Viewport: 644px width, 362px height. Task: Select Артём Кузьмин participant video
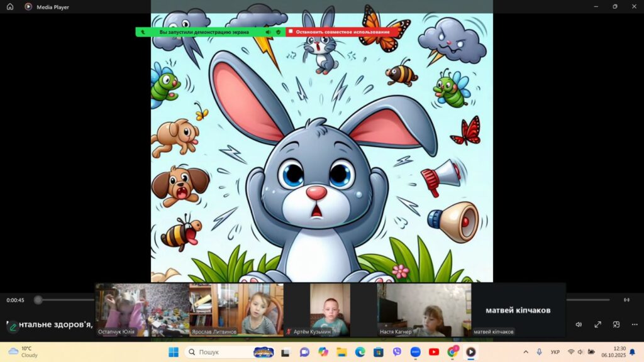(330, 310)
